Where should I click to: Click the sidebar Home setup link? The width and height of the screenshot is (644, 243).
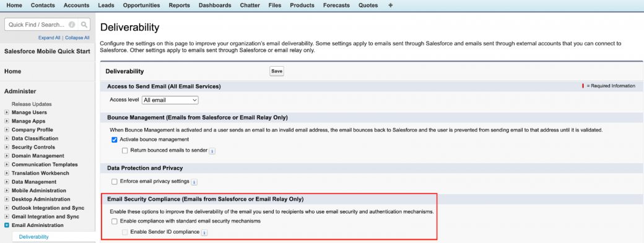pos(13,71)
